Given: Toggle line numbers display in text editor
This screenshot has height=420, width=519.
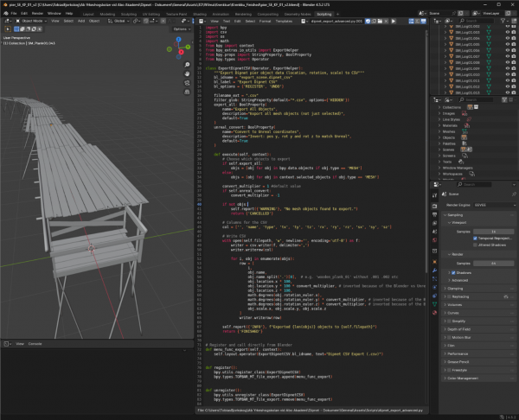Looking at the screenshot, I should click(412, 21).
